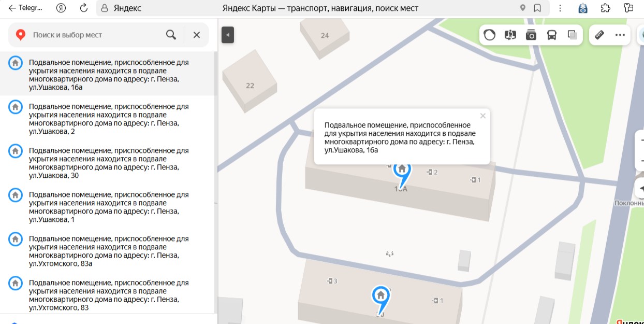Viewport: 644px width, 324px height.
Task: Open the three-dots more map tools
Action: click(x=620, y=35)
